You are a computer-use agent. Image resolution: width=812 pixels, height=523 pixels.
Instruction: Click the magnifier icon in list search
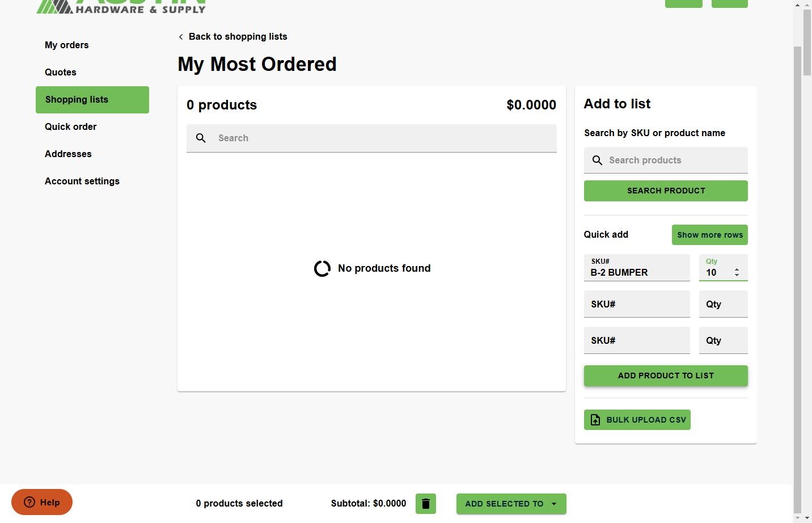click(x=201, y=138)
